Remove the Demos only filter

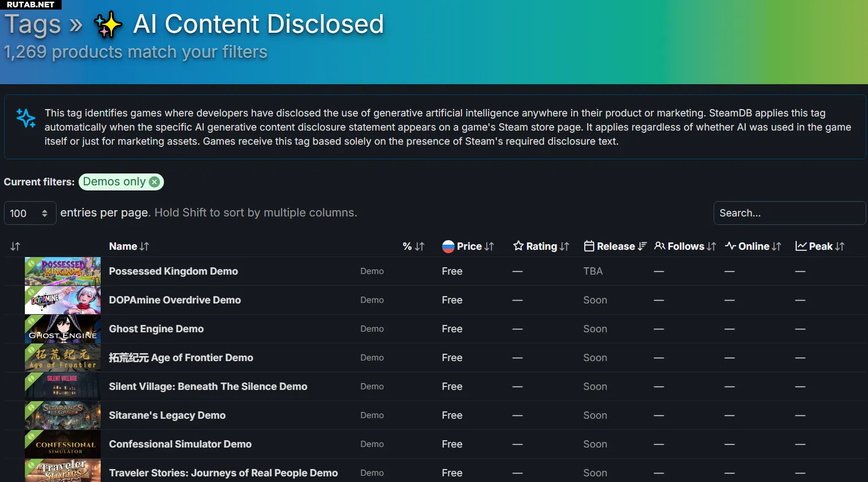coord(154,182)
